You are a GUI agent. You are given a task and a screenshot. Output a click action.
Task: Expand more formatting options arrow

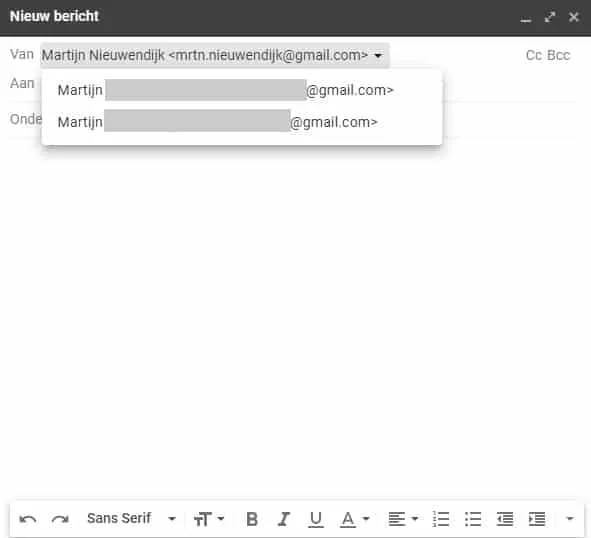pos(570,519)
